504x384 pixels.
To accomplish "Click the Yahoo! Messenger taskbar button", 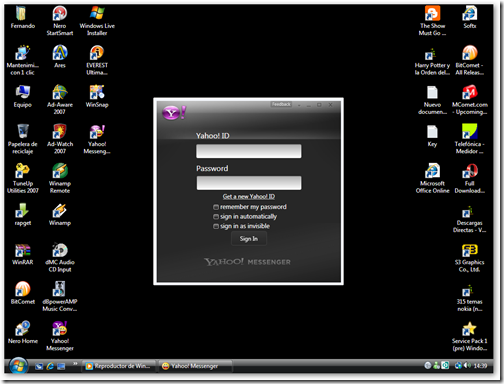I will tap(195, 366).
